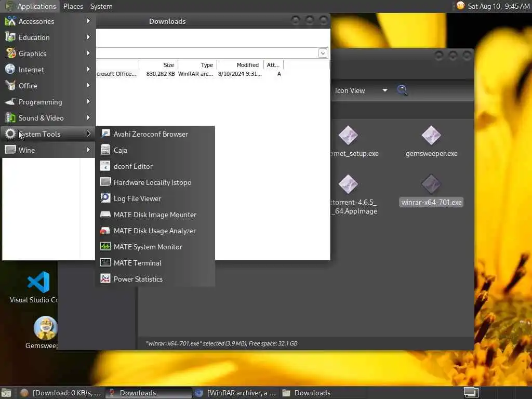
Task: Sort by the Size column header
Action: coord(158,65)
